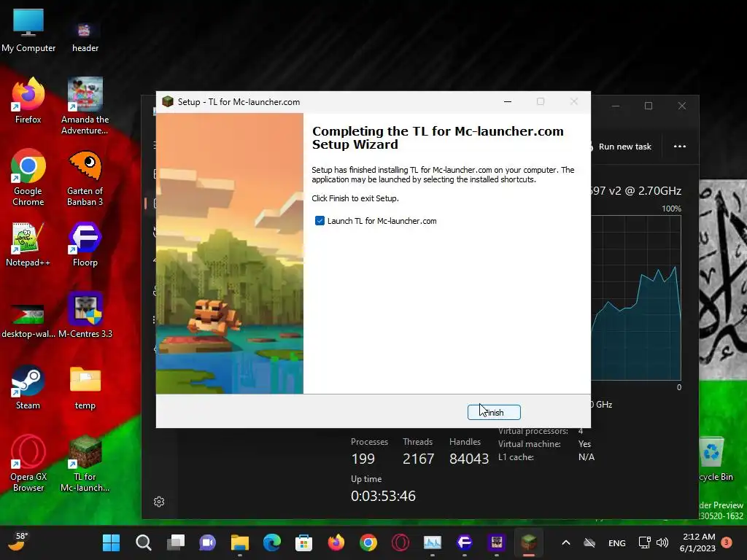The height and width of the screenshot is (560, 747).
Task: Open Task Manager settings gear icon
Action: 159,502
